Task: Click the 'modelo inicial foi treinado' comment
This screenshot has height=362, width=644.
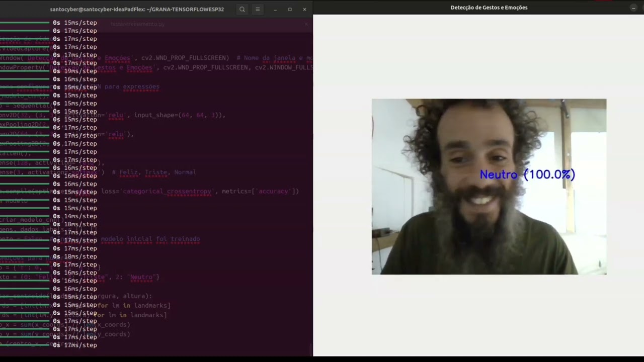Action: pyautogui.click(x=150, y=239)
